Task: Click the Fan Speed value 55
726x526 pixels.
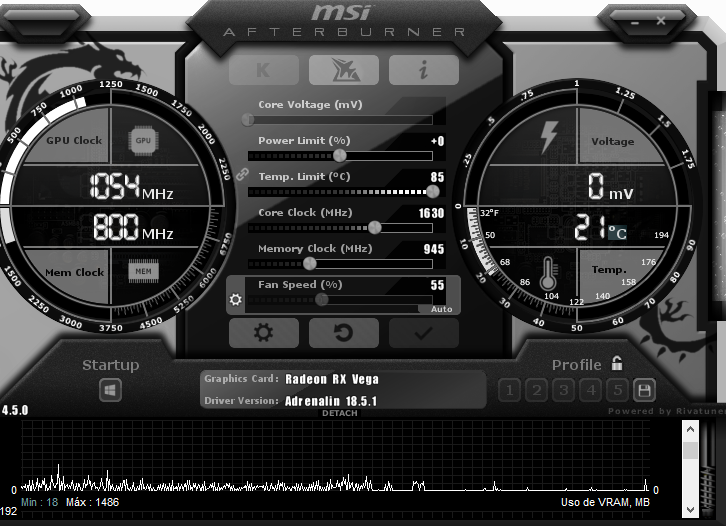Action: (x=438, y=285)
